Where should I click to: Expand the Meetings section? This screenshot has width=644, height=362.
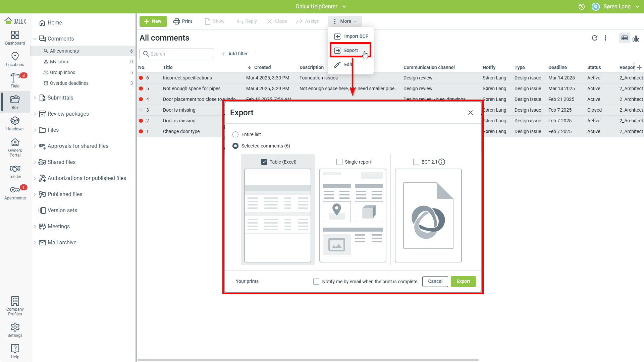35,227
